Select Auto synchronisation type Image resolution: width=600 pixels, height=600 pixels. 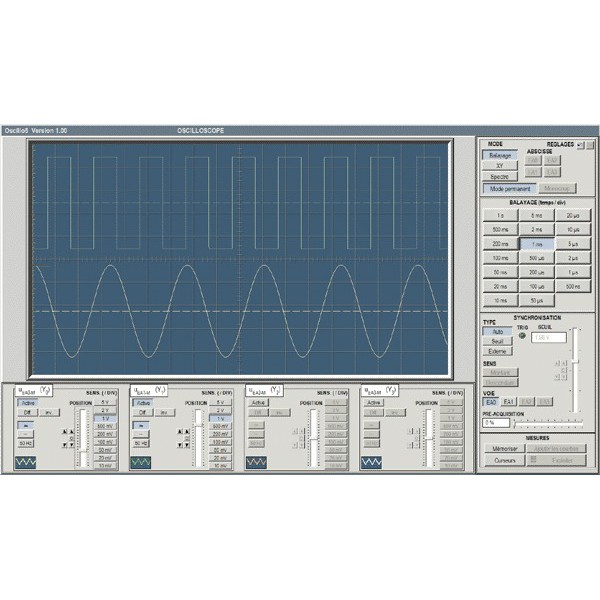(497, 331)
